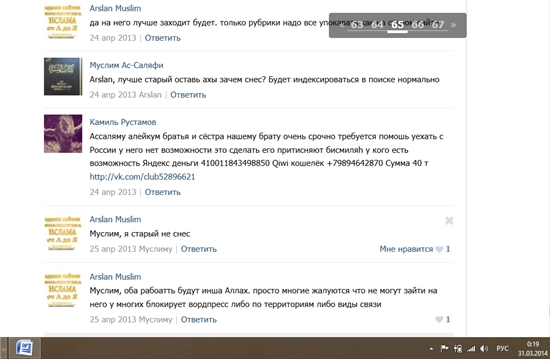This screenshot has width=550, height=361.
Task: Open Arslan Muslim profile on first comment
Action: (x=115, y=8)
